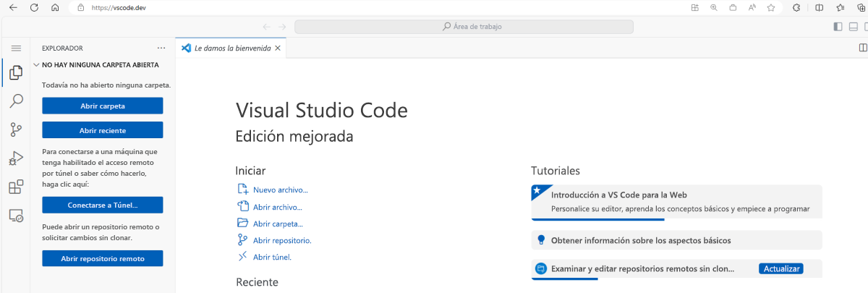
Task: Click the 'Nuevo archivo...' link
Action: [x=281, y=190]
